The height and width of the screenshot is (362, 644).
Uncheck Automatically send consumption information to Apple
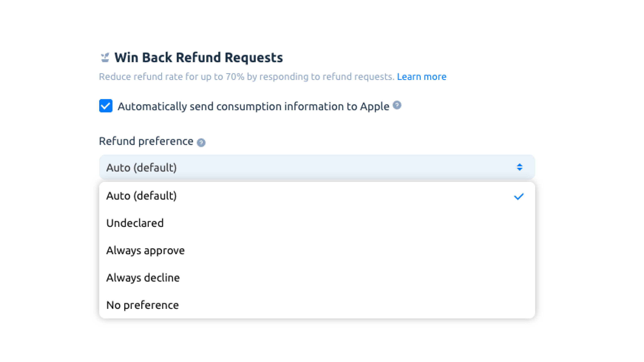(x=106, y=106)
